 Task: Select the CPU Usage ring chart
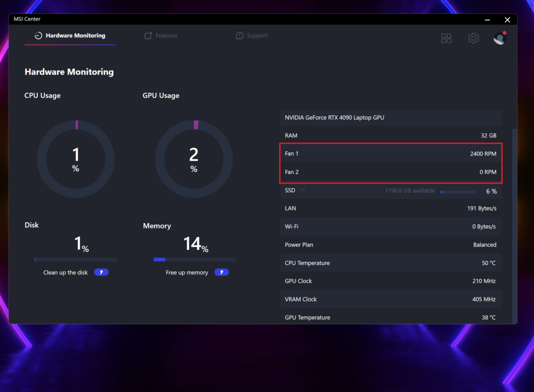(75, 159)
